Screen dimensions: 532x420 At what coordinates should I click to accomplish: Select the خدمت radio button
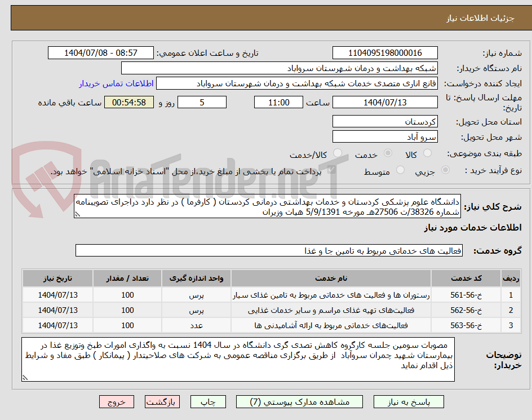[387, 152]
